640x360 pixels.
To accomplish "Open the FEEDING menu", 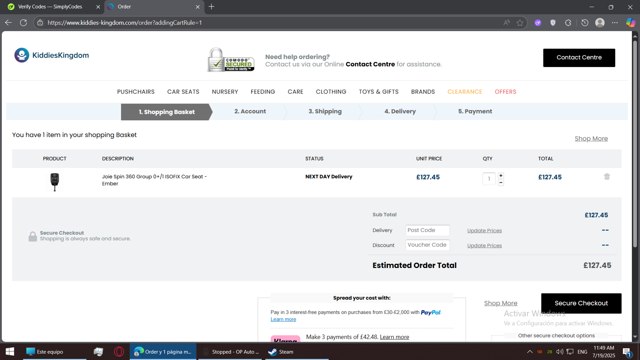I will point(263,92).
